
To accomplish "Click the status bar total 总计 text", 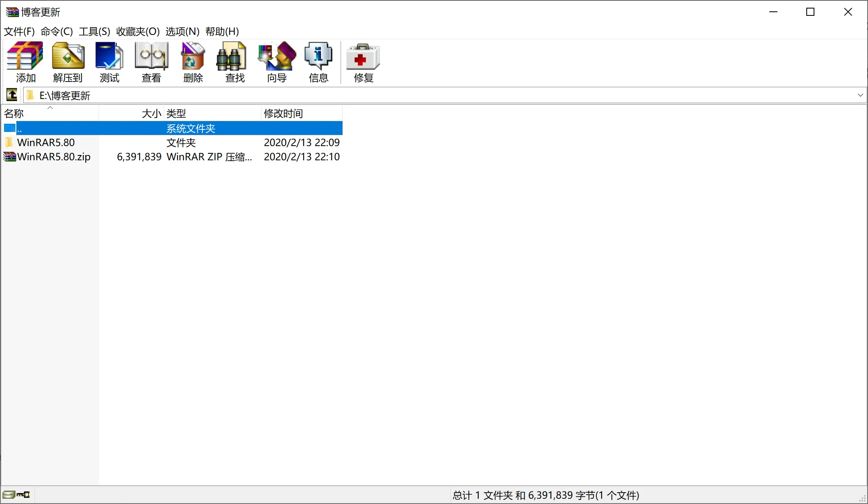I will coord(546,495).
